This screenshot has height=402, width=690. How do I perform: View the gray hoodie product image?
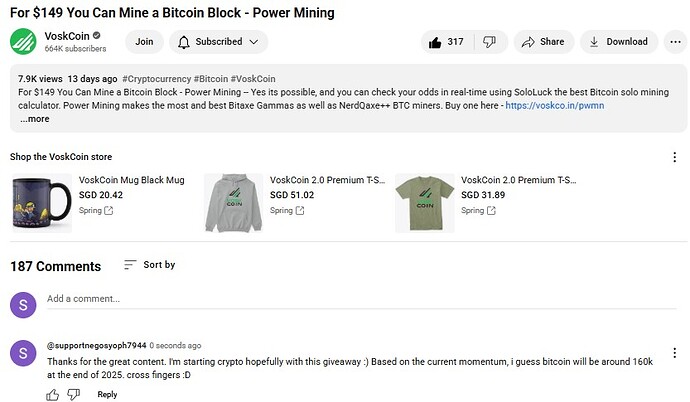[233, 203]
